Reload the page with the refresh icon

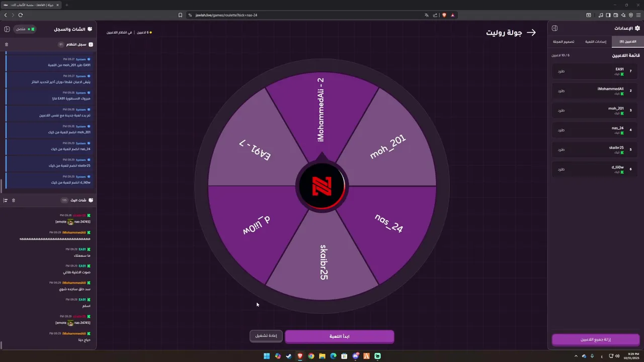(20, 15)
